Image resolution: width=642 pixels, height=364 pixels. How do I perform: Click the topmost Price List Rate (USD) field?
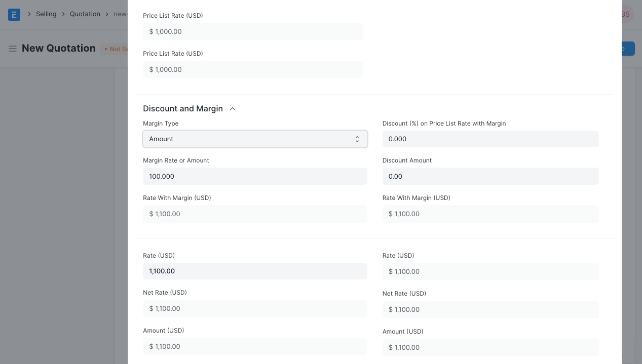point(252,32)
